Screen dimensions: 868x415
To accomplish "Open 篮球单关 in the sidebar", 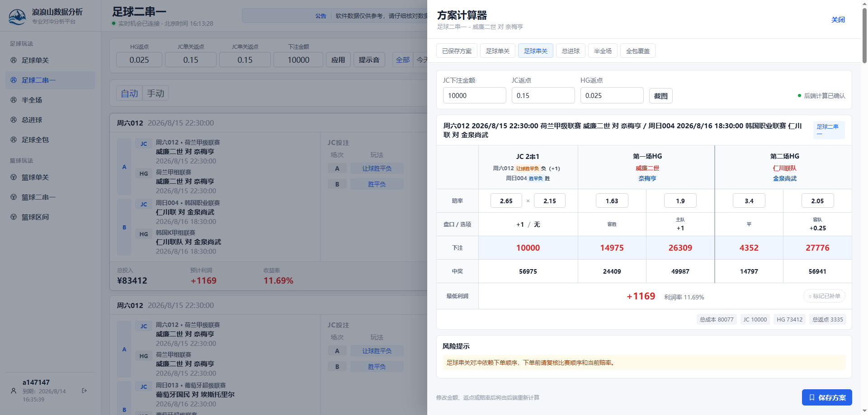I will click(x=50, y=177).
